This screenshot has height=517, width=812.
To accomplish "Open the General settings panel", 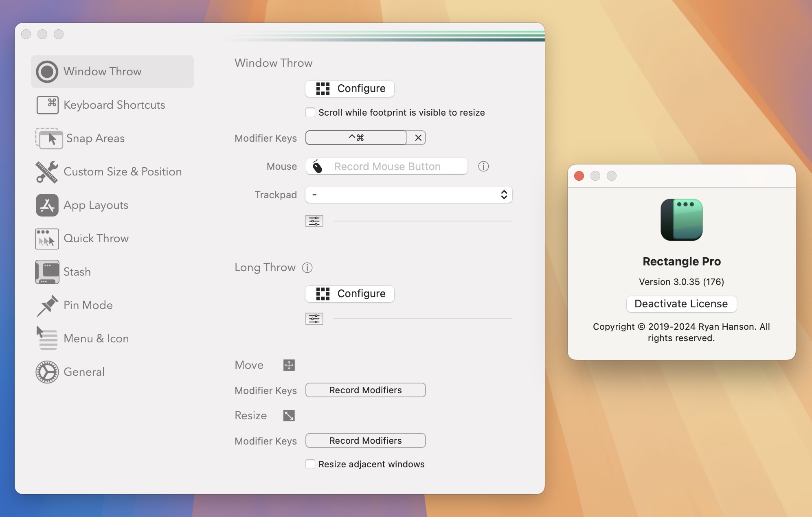I will click(x=83, y=372).
